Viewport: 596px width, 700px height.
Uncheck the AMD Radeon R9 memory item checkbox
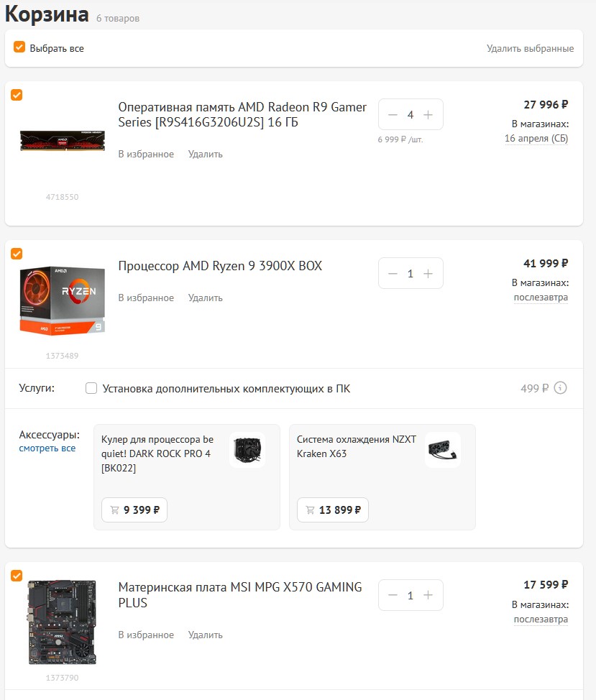[x=17, y=95]
